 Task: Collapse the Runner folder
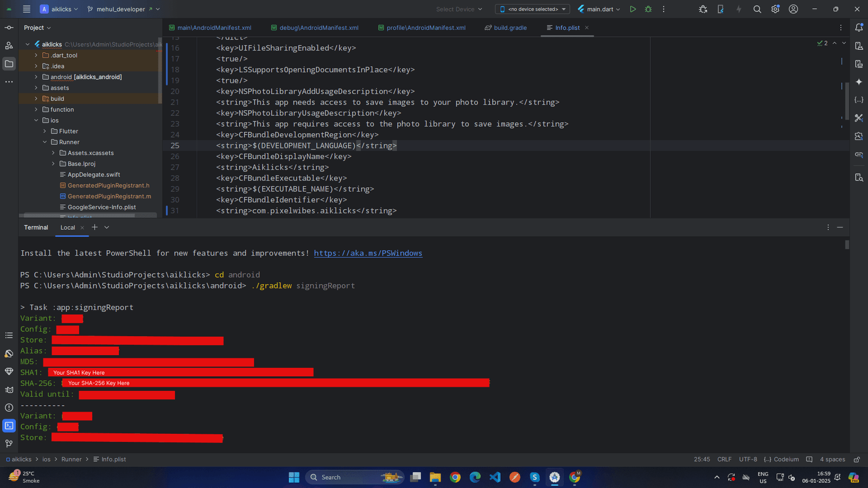[x=45, y=142]
